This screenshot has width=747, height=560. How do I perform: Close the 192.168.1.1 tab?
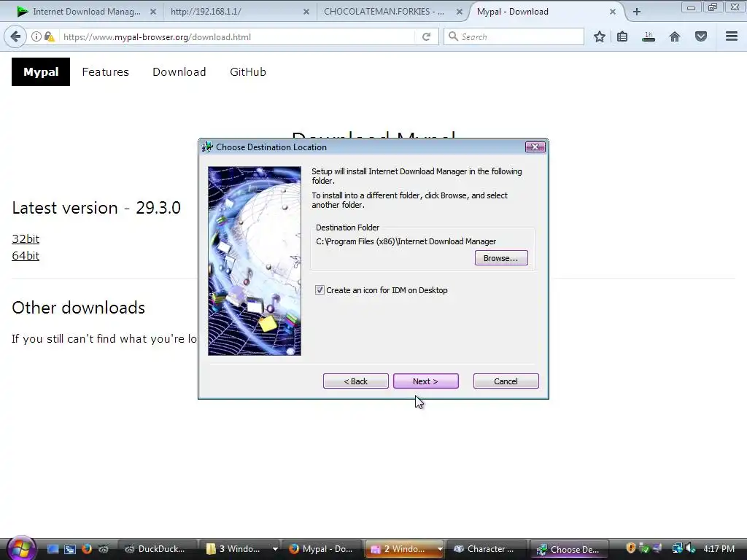pyautogui.click(x=306, y=12)
